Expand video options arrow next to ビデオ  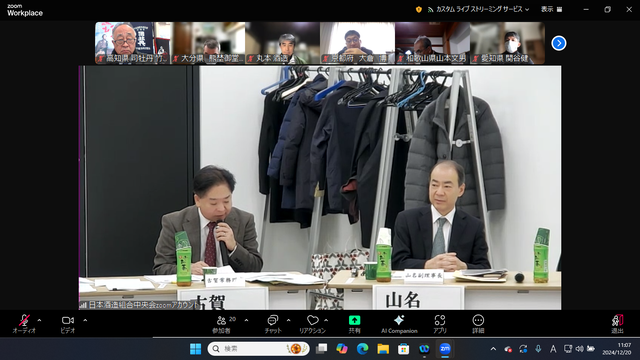pyautogui.click(x=85, y=320)
